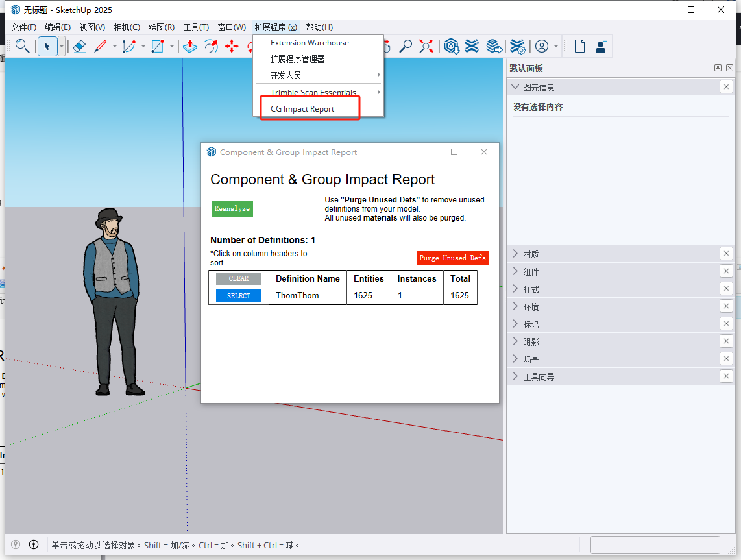Choose 扩展程序管理器 menu entry
The image size is (741, 560).
click(x=319, y=59)
